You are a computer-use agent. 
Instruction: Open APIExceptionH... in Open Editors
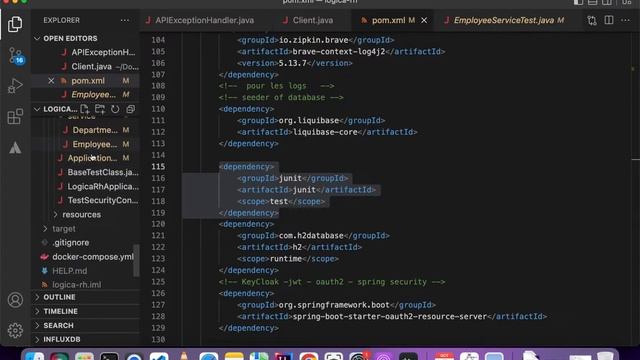point(103,52)
